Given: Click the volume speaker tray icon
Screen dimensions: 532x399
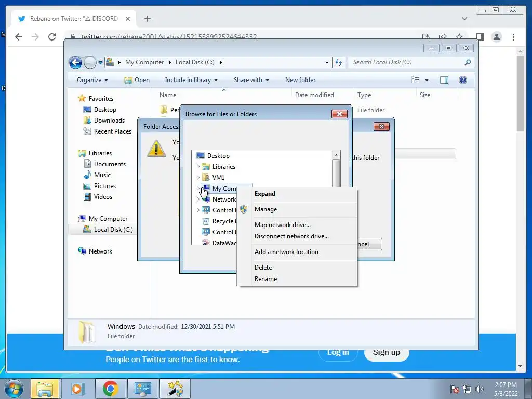Looking at the screenshot, I should [x=480, y=389].
